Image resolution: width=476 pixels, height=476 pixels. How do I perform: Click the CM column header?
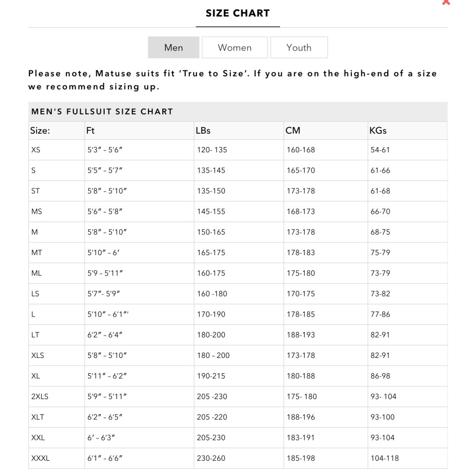point(293,130)
